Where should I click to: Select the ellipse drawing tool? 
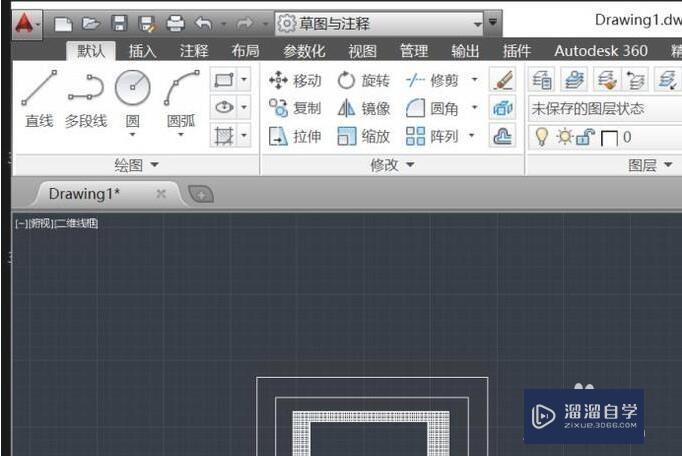point(224,107)
